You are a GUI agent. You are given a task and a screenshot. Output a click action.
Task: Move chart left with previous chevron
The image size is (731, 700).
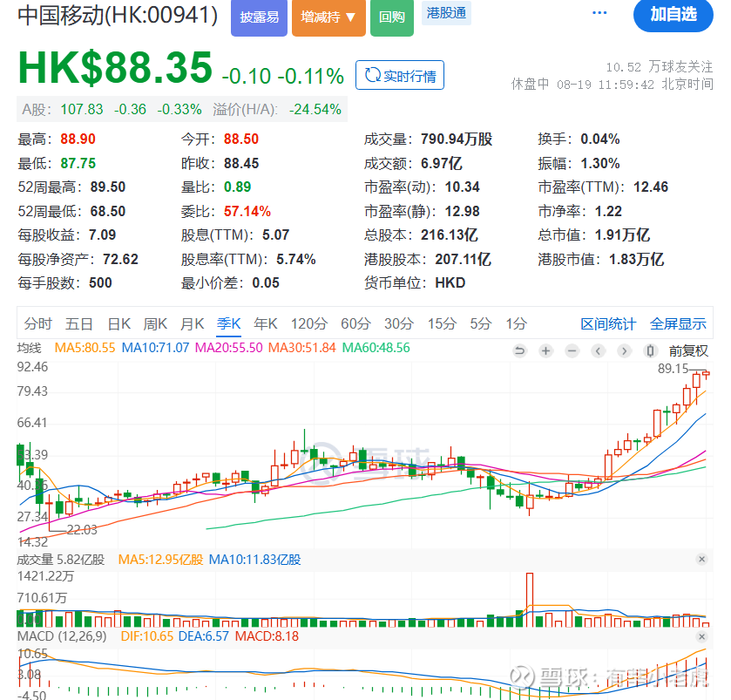pyautogui.click(x=599, y=350)
